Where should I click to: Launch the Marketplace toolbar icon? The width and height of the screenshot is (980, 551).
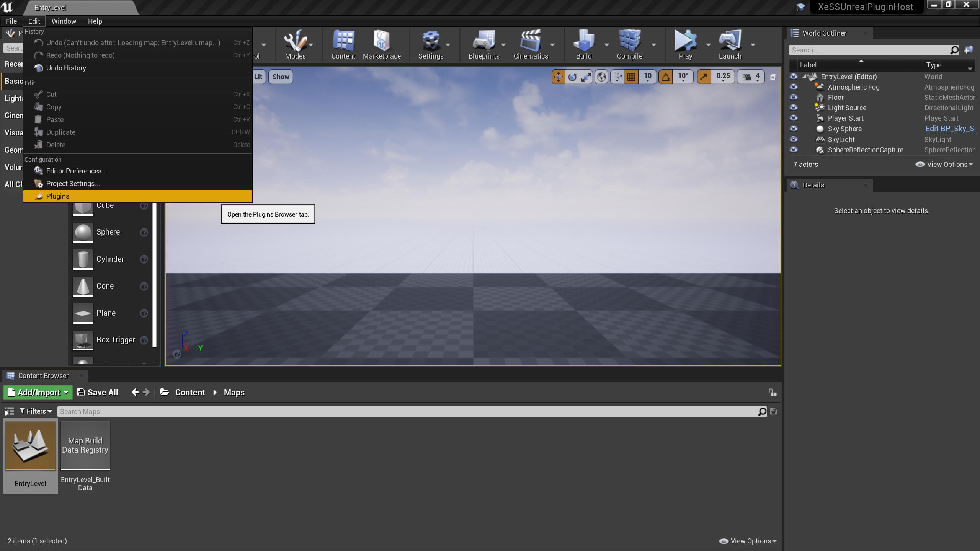point(382,45)
